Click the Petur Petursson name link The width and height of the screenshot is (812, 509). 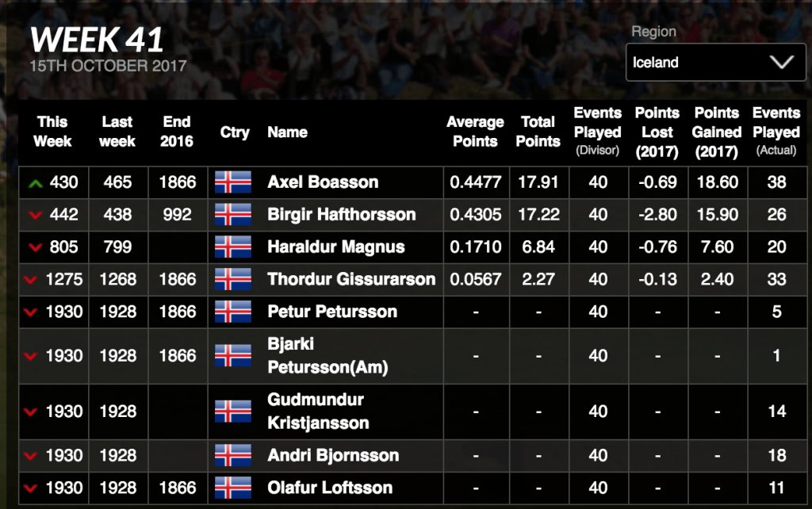332,312
